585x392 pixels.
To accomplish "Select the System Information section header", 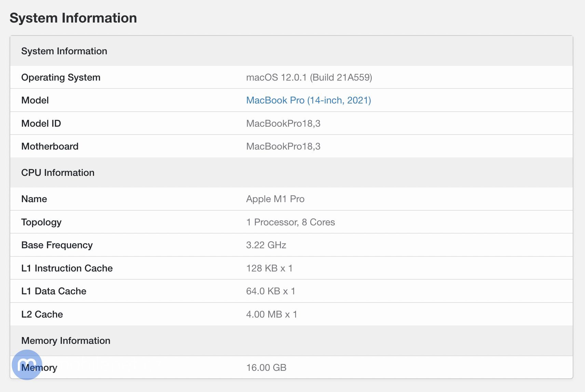I will 64,51.
